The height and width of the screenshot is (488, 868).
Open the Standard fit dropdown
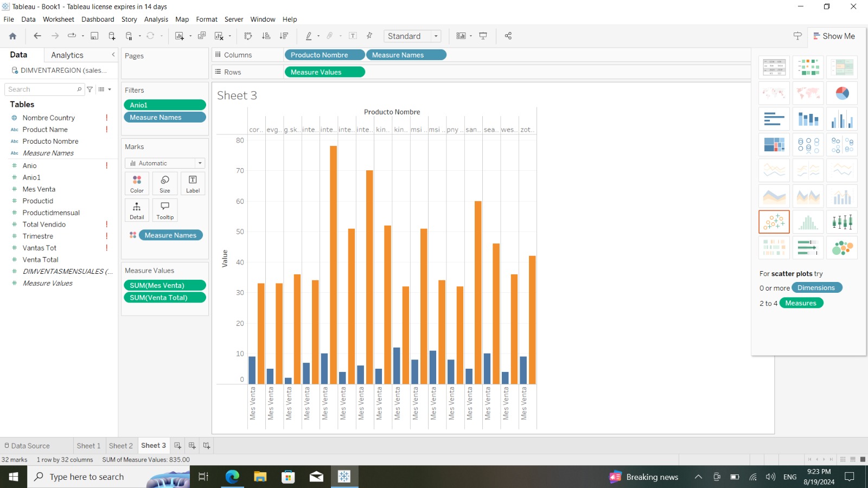point(436,36)
